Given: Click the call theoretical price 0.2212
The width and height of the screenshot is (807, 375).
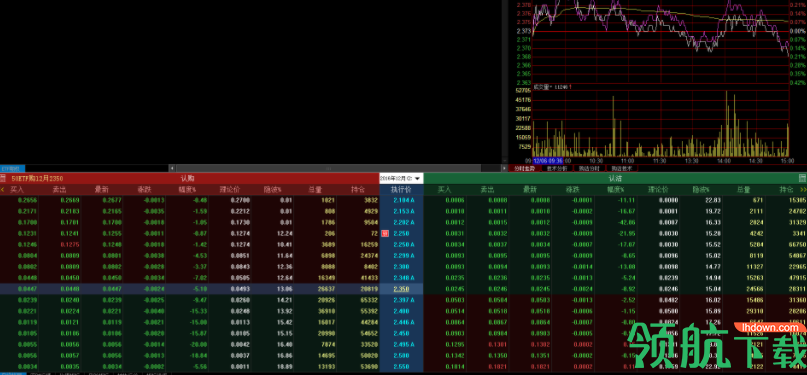Looking at the screenshot, I should click(240, 211).
